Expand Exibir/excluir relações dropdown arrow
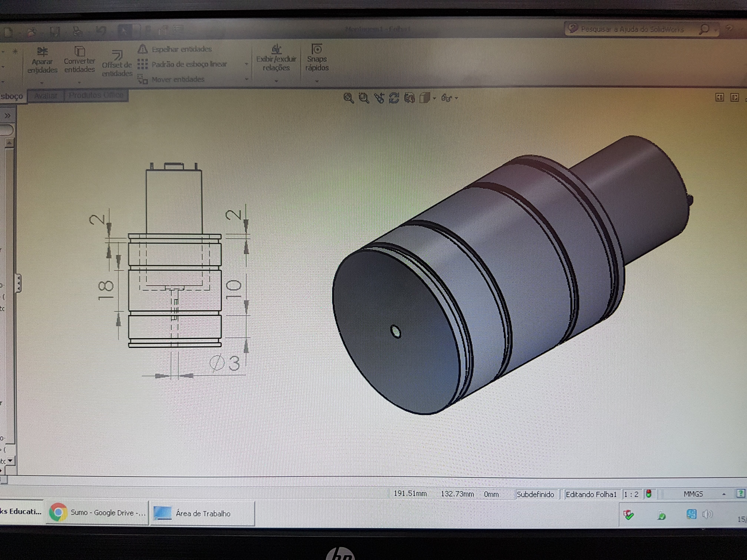 pos(276,81)
